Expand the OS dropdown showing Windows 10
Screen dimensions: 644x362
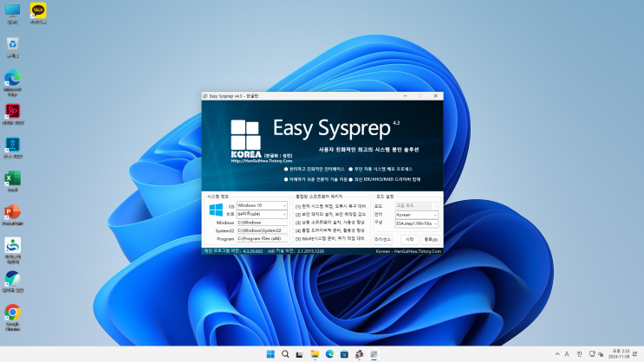(262, 205)
